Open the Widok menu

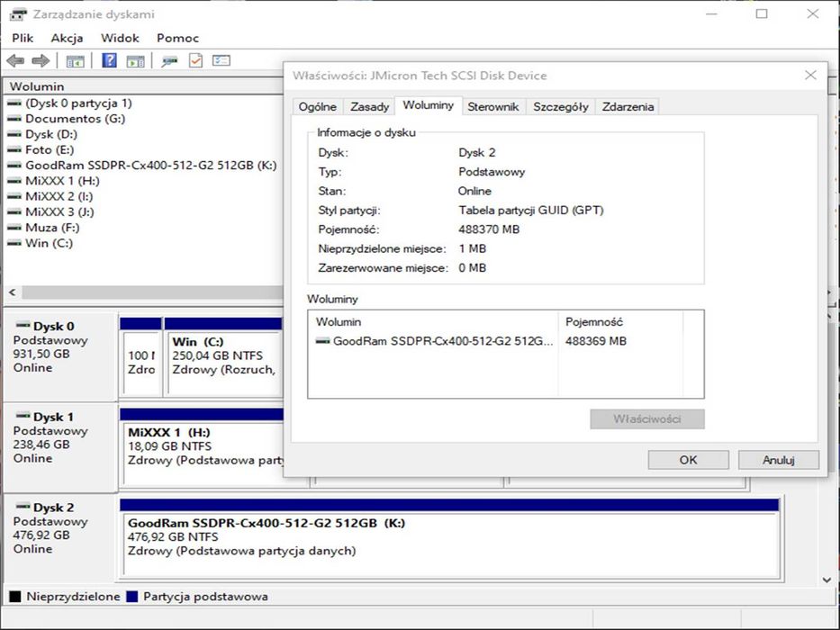(120, 38)
